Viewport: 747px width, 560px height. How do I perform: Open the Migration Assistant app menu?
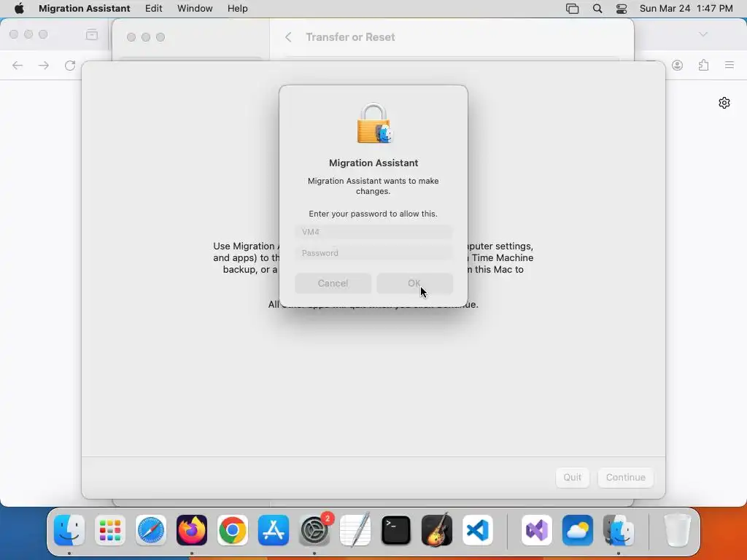(x=85, y=9)
